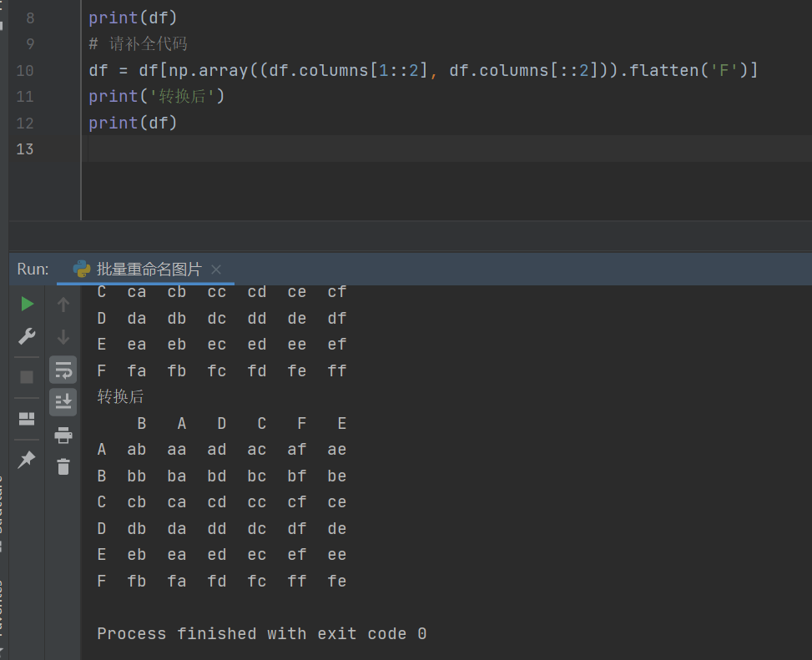This screenshot has height=660, width=812.
Task: Click cell 'fe' in last output row
Action: [x=337, y=581]
